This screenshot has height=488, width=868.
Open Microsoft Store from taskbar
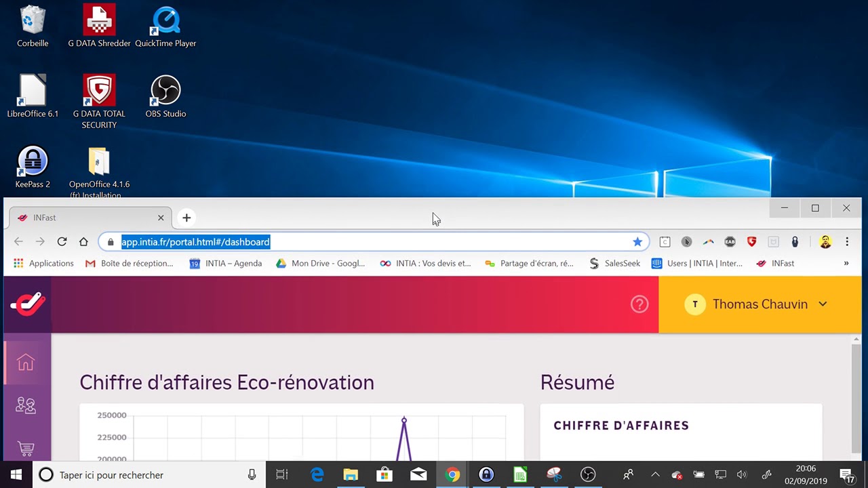[384, 475]
